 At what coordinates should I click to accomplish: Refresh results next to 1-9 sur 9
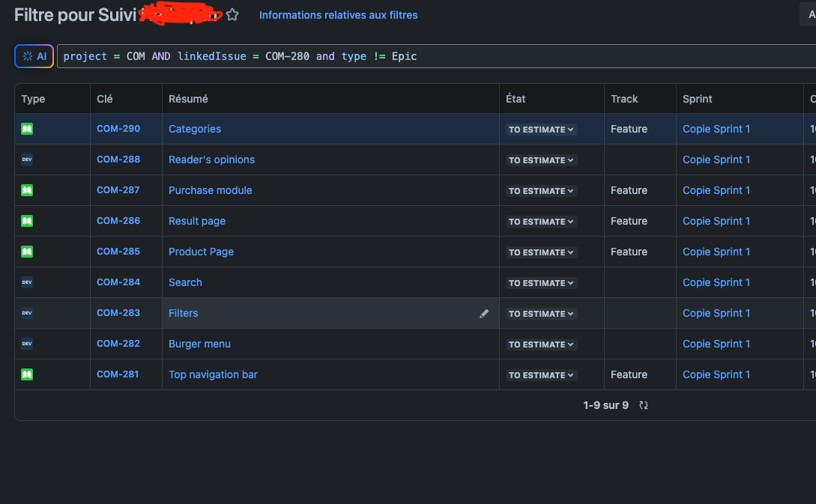pos(644,405)
